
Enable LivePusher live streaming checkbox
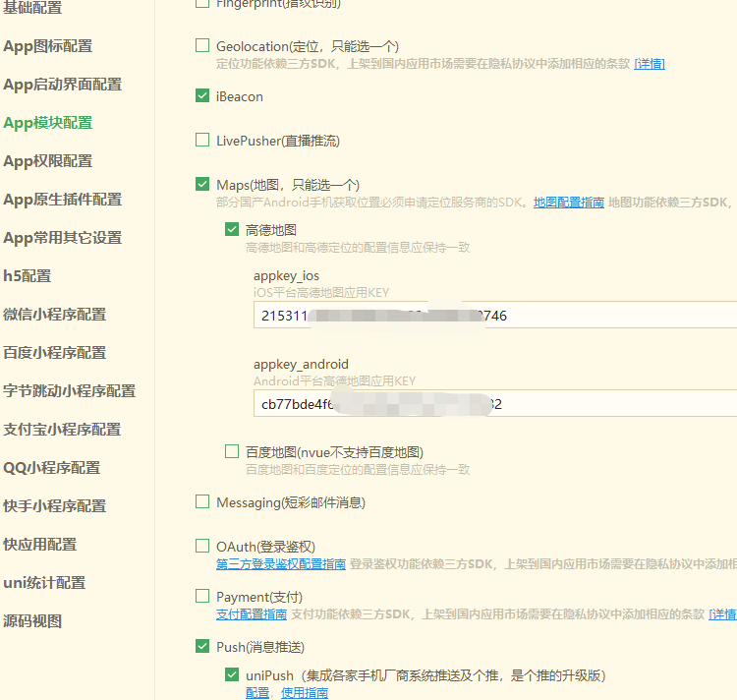click(x=202, y=141)
